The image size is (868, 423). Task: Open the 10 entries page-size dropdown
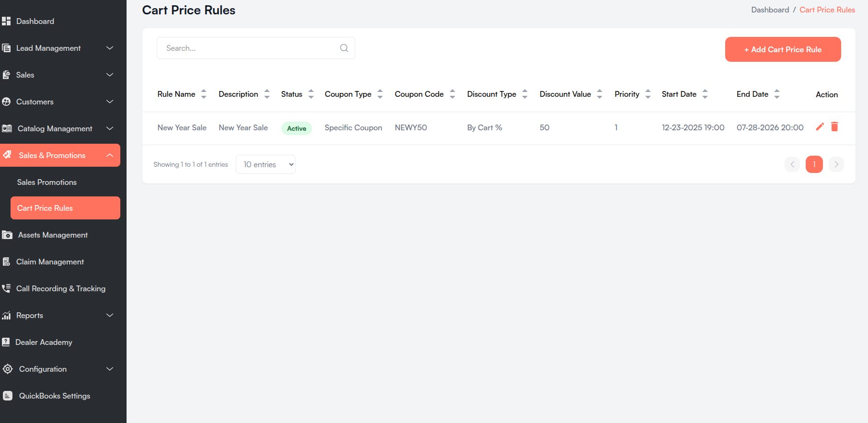coord(266,164)
